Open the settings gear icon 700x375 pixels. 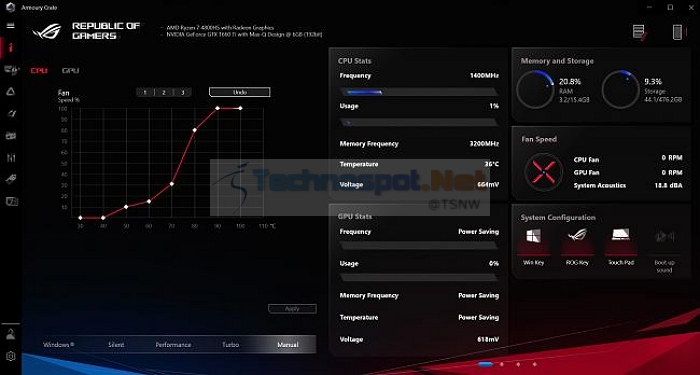click(11, 356)
